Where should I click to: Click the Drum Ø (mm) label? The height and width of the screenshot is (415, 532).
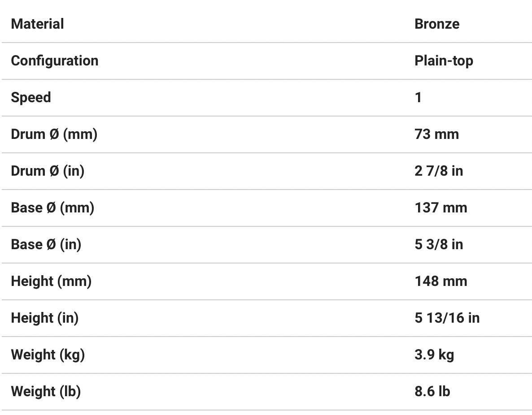coord(54,134)
